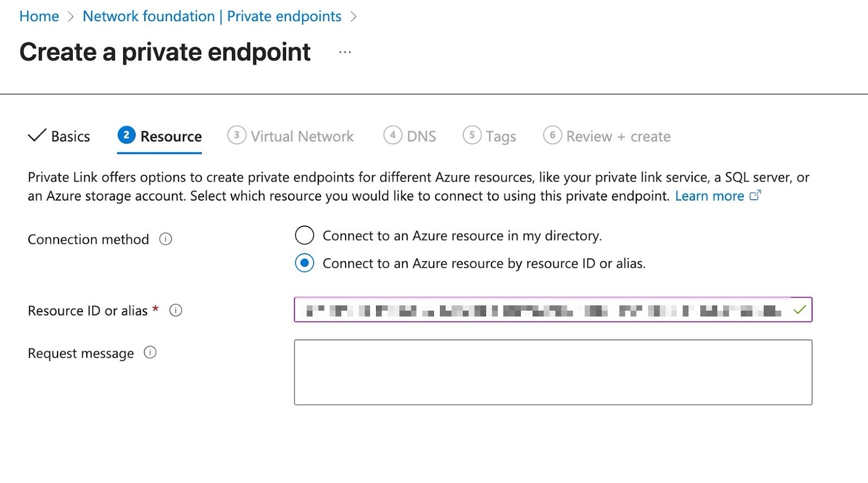Click the external link icon beside Learn more
This screenshot has width=868, height=483.
click(x=755, y=196)
